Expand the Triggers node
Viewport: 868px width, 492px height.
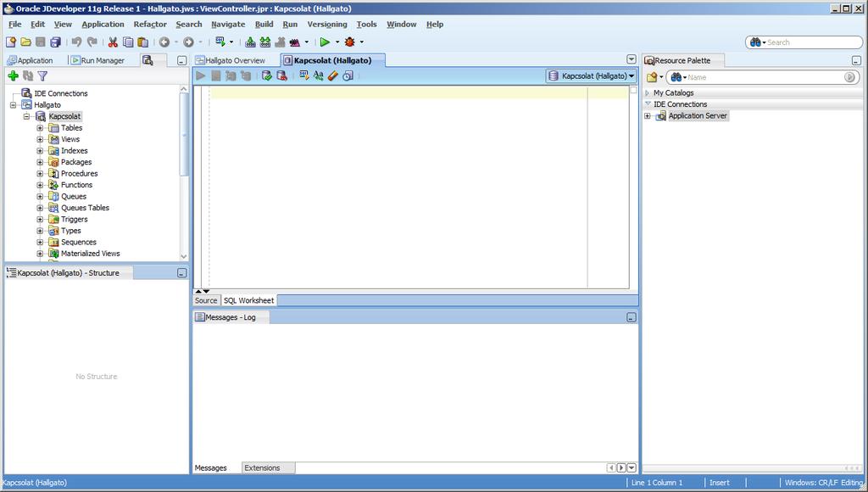point(40,220)
